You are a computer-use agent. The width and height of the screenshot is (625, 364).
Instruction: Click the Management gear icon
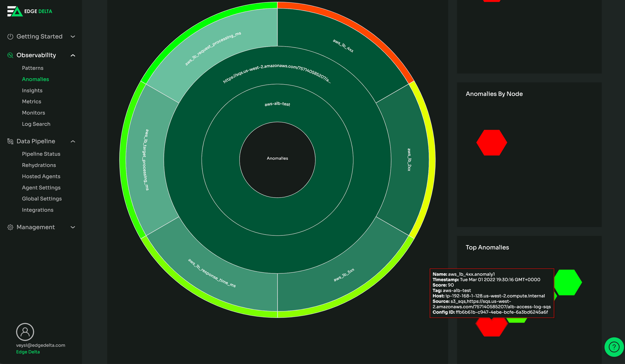[10, 227]
